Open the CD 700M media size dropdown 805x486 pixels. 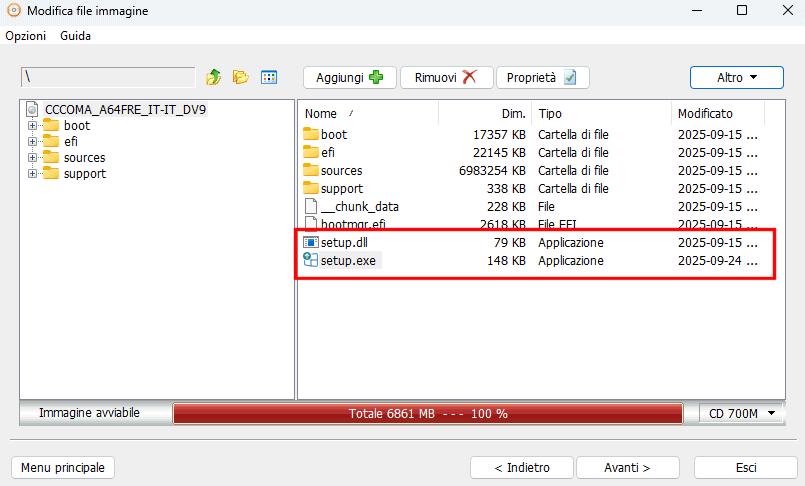(x=742, y=413)
